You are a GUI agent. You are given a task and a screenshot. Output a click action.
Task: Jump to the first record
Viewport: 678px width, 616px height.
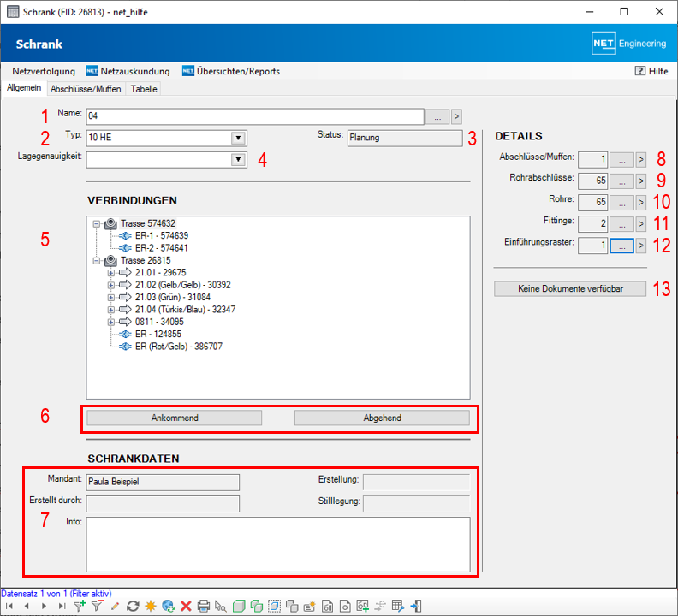pos(9,606)
